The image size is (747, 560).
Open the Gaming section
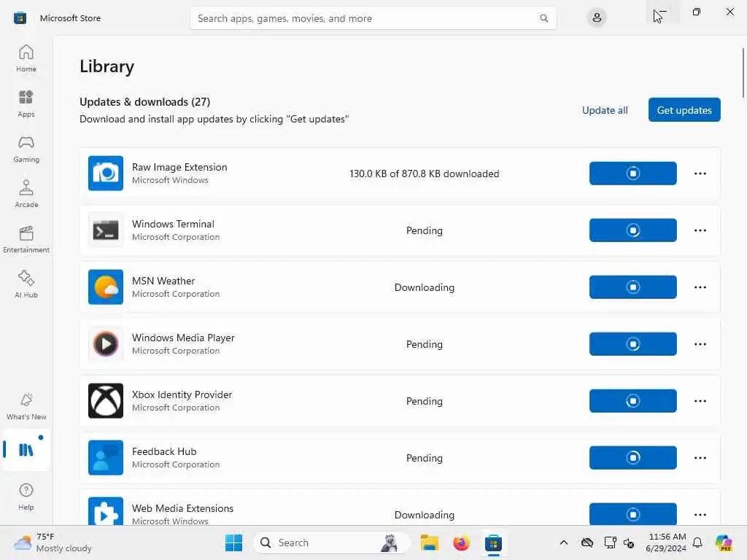click(26, 149)
